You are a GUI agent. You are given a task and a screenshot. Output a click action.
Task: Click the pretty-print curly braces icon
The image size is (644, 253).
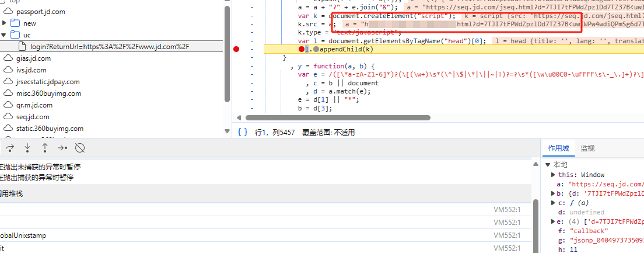(x=243, y=133)
